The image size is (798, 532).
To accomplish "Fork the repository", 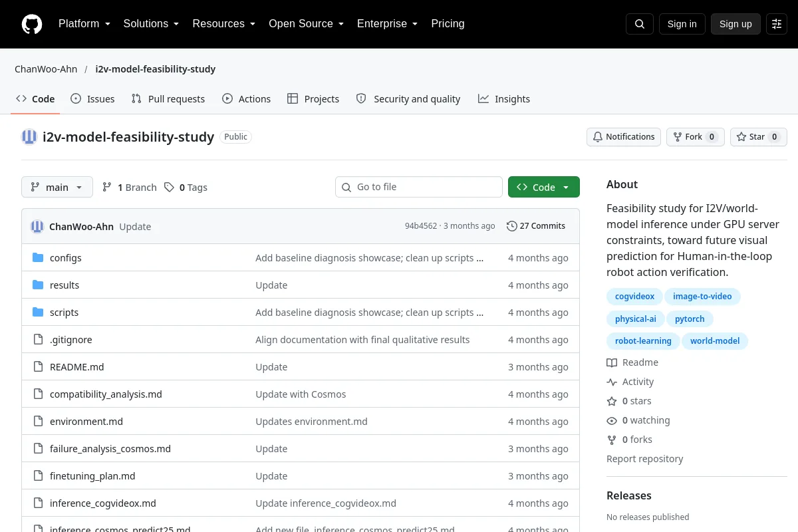I will click(696, 137).
